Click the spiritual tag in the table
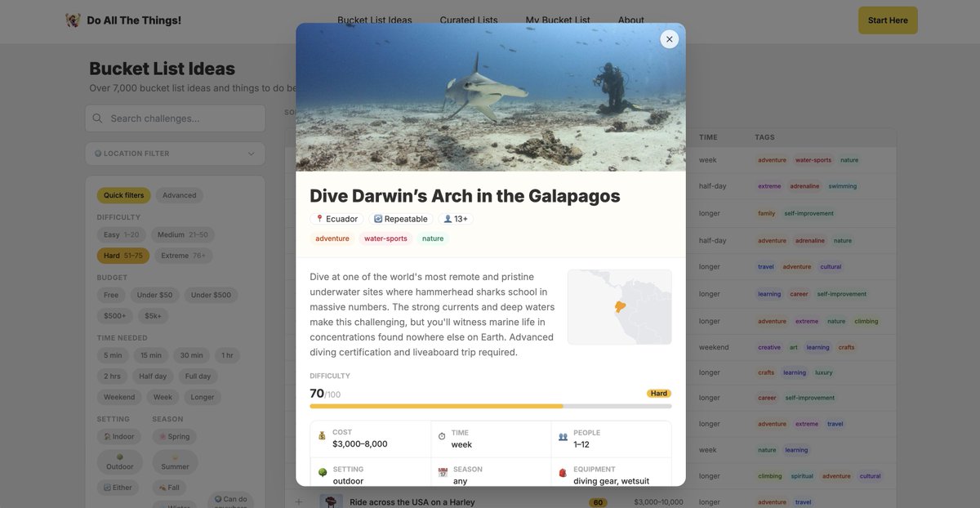The width and height of the screenshot is (980, 508). tap(802, 476)
